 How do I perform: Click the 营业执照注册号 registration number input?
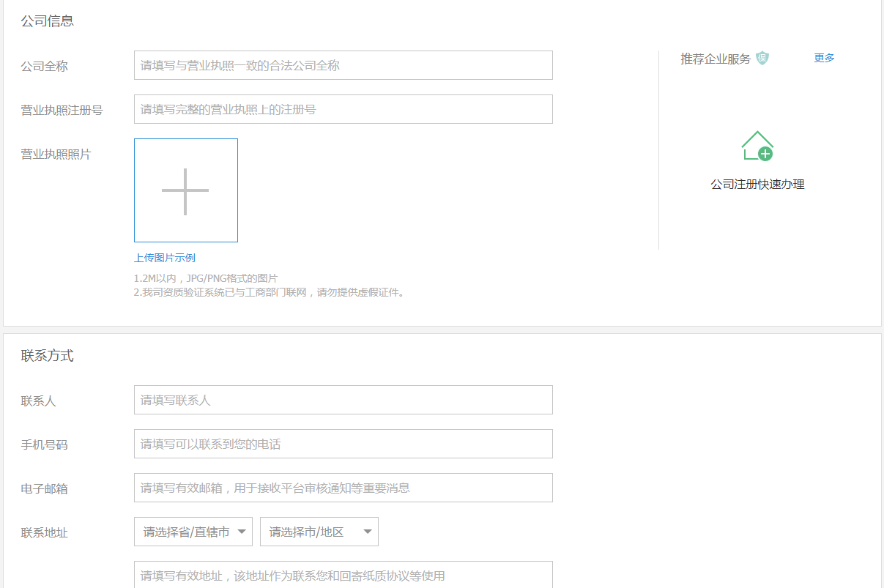tap(343, 108)
